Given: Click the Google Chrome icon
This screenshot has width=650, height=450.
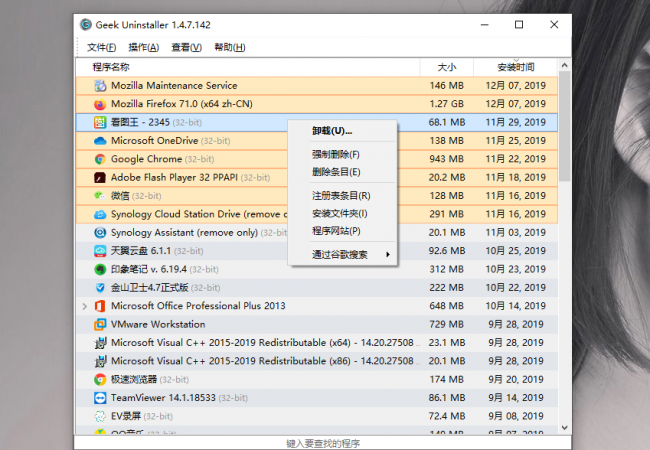Looking at the screenshot, I should (x=100, y=159).
